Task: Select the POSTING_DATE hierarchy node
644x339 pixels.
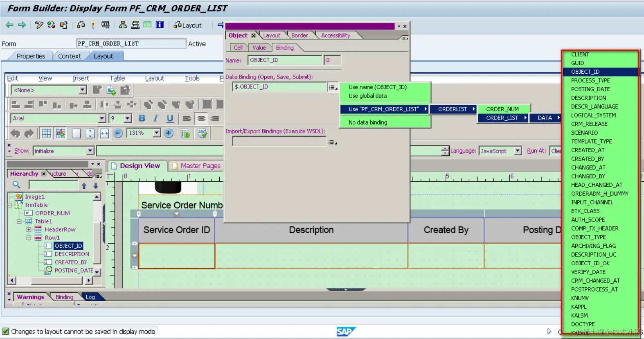Action: tap(74, 271)
